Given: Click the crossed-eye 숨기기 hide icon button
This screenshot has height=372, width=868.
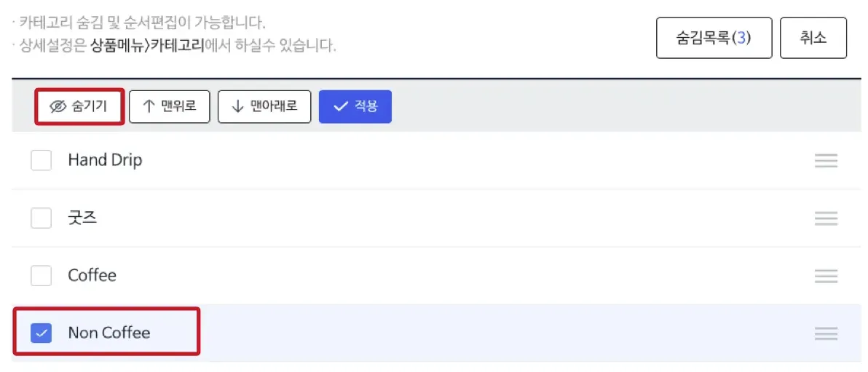Looking at the screenshot, I should click(x=79, y=106).
